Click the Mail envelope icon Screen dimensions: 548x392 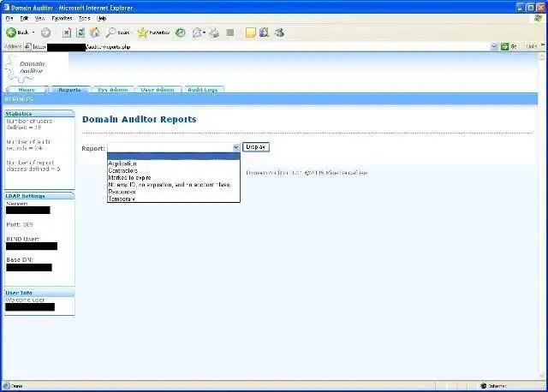coord(197,33)
